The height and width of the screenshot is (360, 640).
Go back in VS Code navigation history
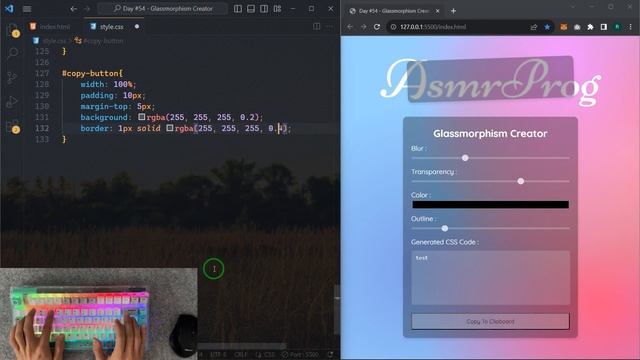tap(73, 9)
